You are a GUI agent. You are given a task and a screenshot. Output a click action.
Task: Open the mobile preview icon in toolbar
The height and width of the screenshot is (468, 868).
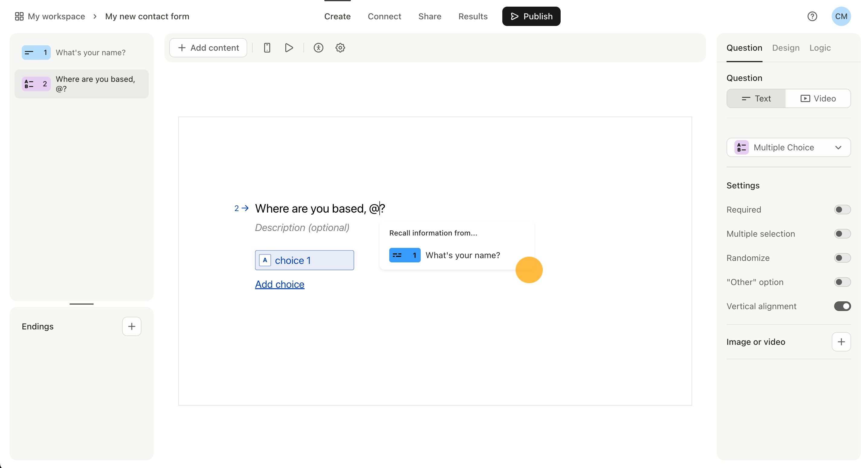pyautogui.click(x=267, y=47)
